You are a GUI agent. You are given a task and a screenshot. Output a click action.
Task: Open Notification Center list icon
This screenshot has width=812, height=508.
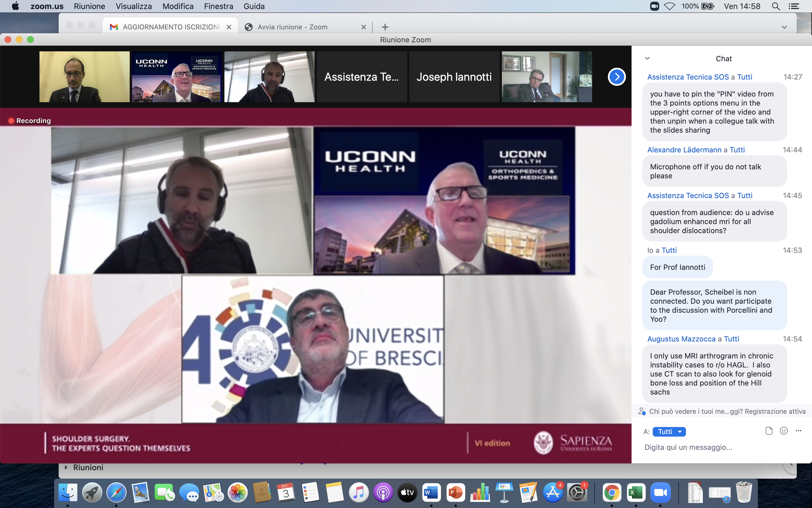794,6
